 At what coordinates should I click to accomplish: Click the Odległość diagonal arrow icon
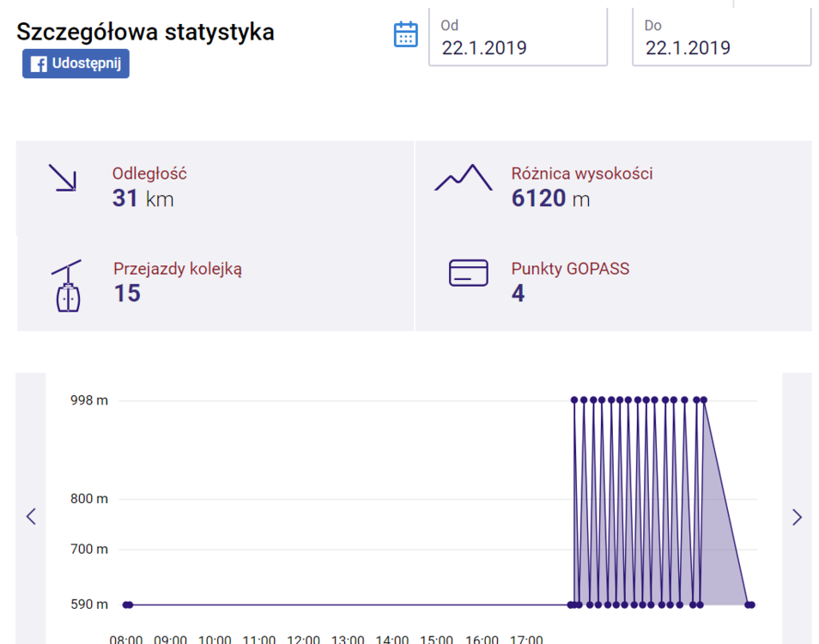tap(63, 178)
